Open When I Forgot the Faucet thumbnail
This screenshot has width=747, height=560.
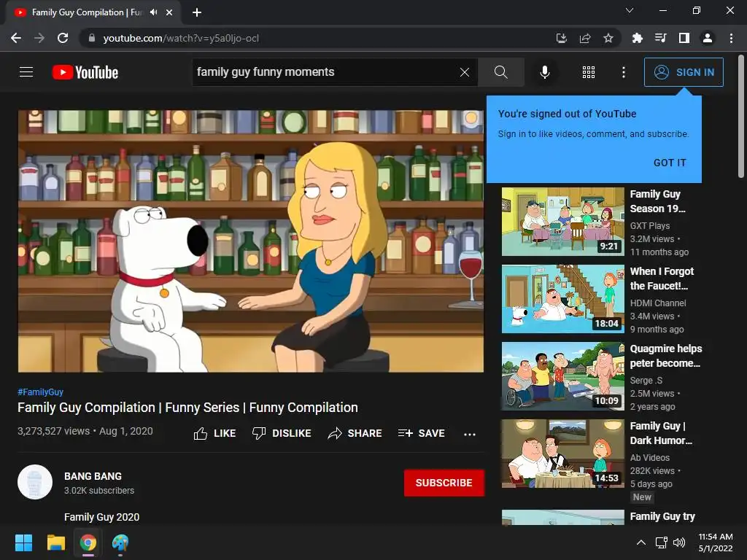click(x=562, y=298)
